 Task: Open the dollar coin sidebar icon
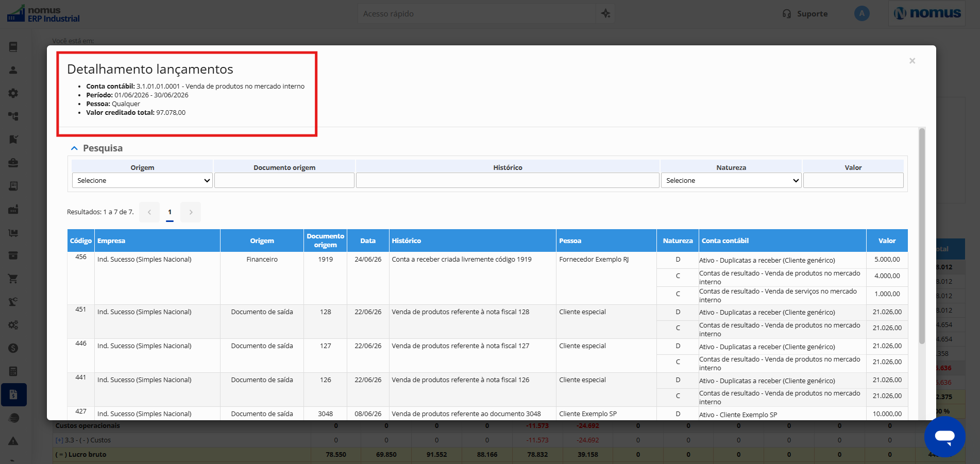pos(13,348)
